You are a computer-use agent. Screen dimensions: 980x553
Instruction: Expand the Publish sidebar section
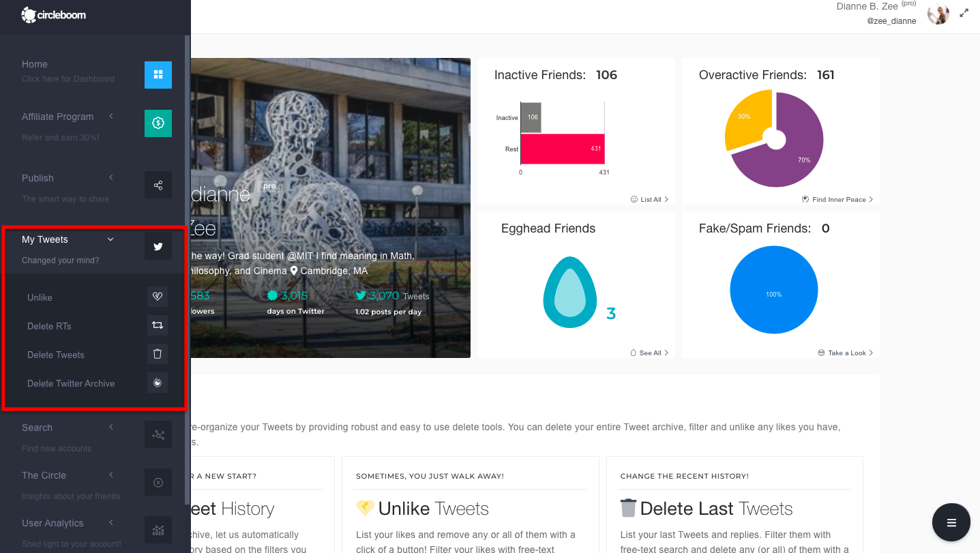110,177
